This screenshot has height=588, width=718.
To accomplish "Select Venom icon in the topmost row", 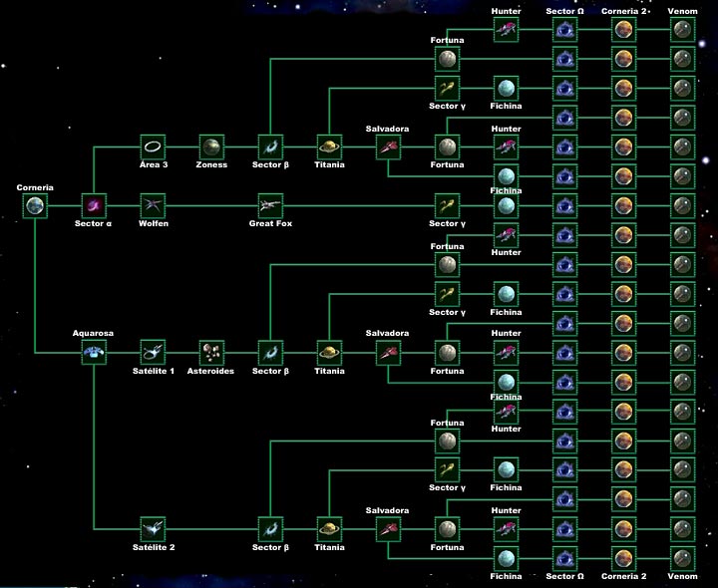I will click(x=682, y=30).
